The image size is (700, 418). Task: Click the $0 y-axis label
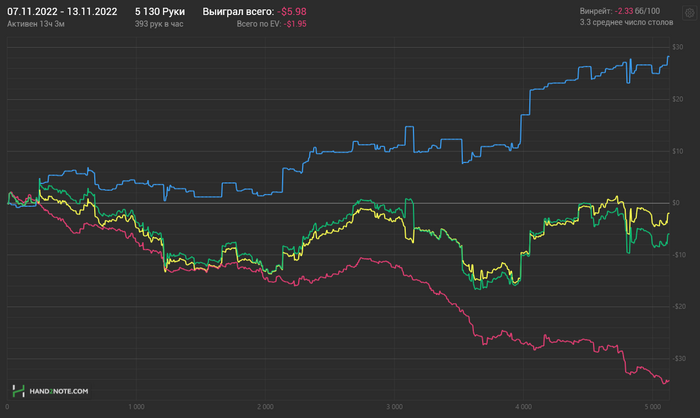coord(676,203)
